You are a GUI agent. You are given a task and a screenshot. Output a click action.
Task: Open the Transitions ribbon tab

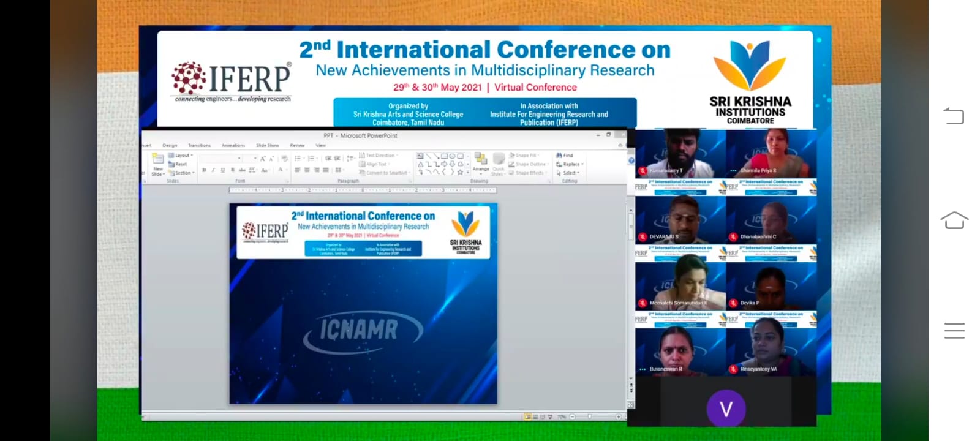pos(199,145)
